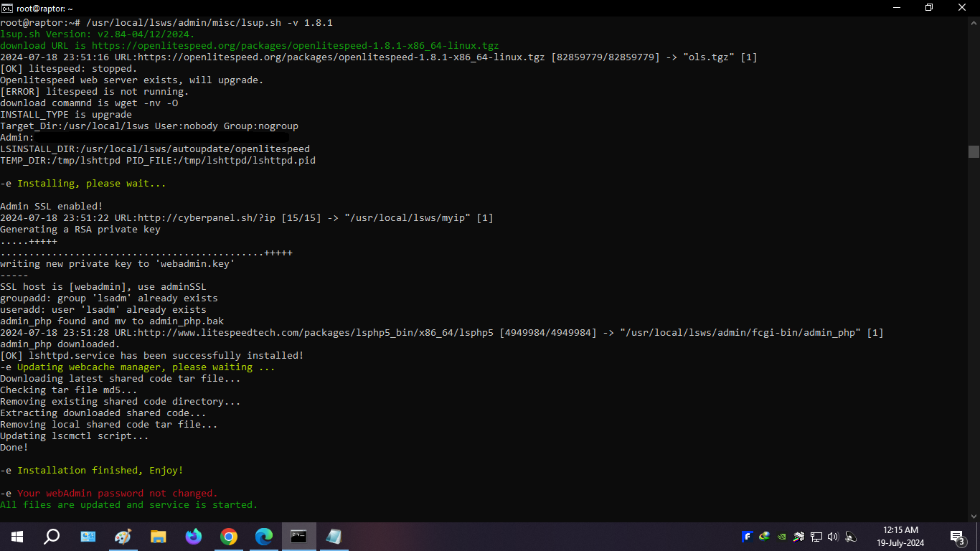Open the volume control tray icon
The image size is (980, 551).
[x=833, y=537]
